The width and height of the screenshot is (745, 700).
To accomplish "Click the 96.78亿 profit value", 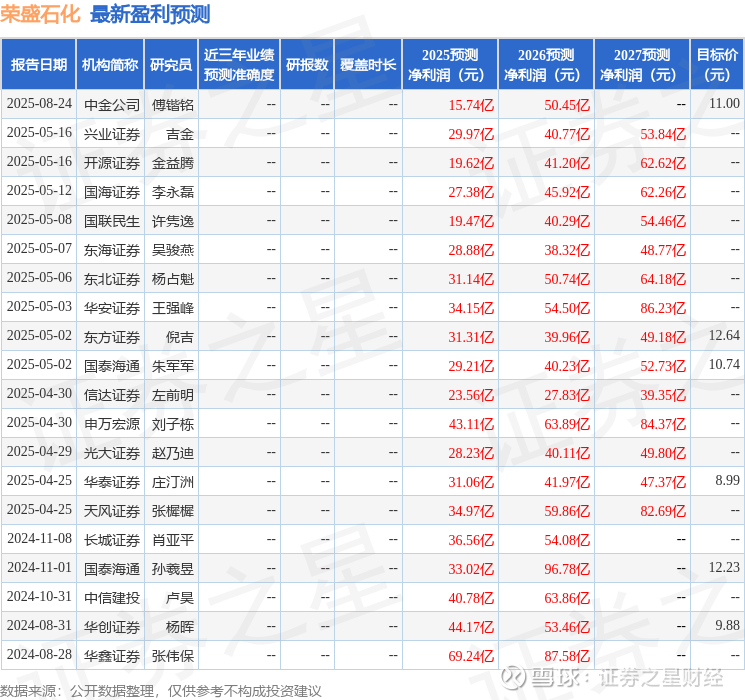I will [x=567, y=569].
